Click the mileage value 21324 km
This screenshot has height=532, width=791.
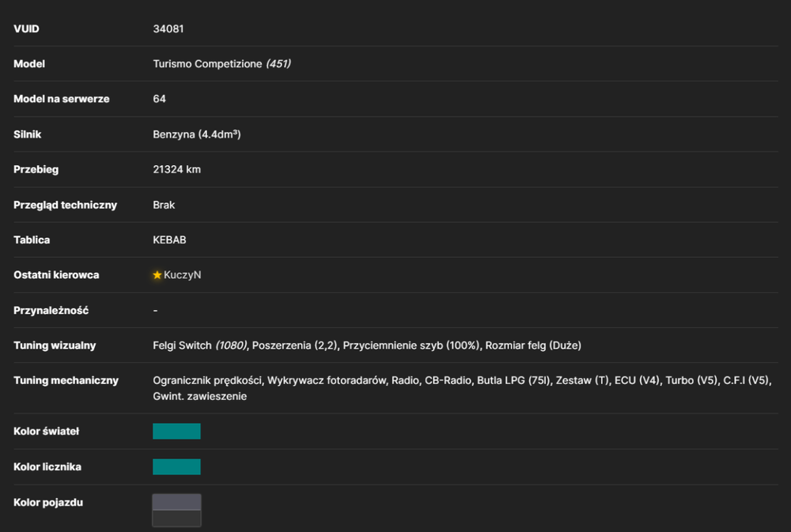176,169
